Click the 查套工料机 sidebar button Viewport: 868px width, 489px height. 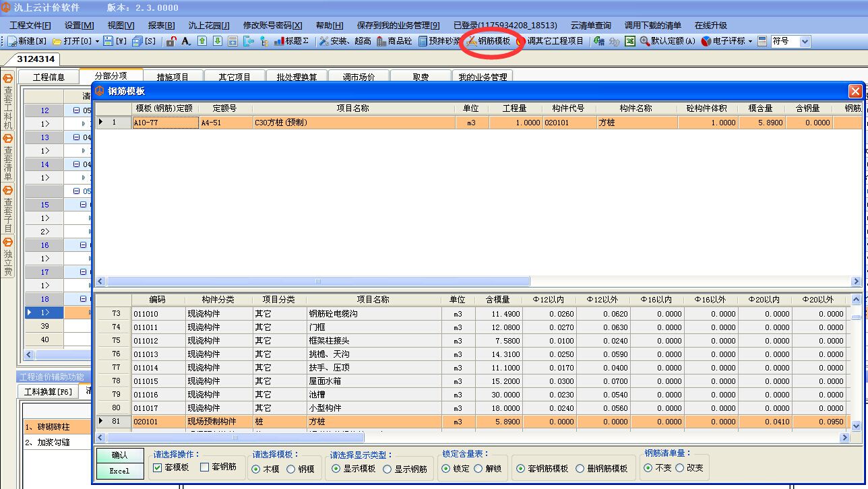8,102
